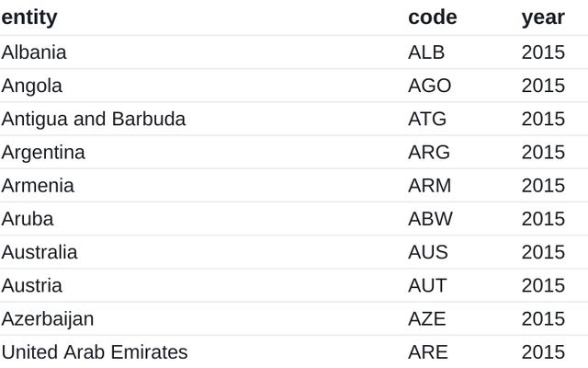The width and height of the screenshot is (588, 368).
Task: Click the United Arab Emirates cell
Action: pyautogui.click(x=95, y=352)
